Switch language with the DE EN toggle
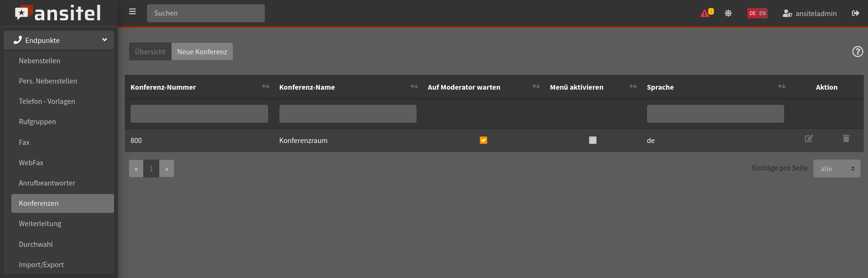This screenshot has width=868, height=278. pos(757,13)
